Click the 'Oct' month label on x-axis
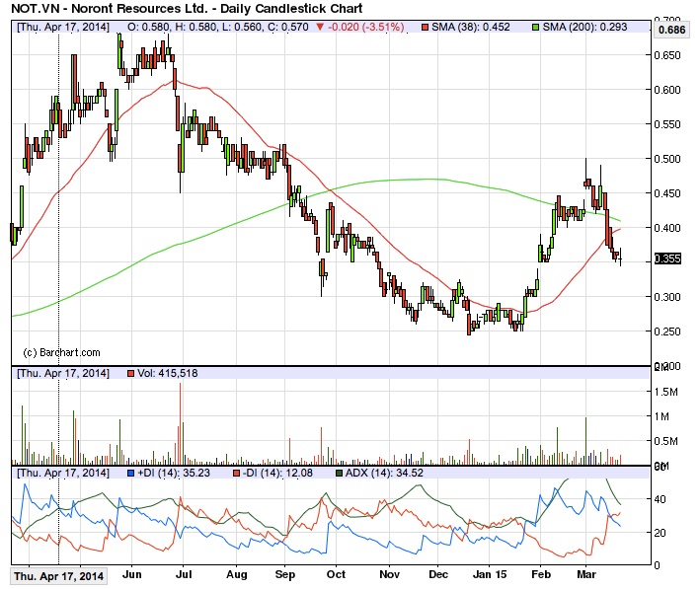 tap(336, 574)
